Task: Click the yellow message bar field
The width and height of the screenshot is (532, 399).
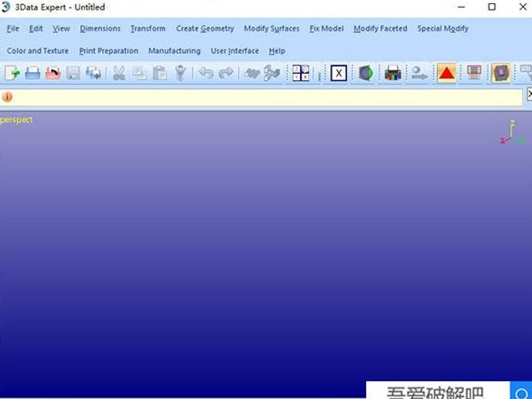Action: tap(261, 98)
